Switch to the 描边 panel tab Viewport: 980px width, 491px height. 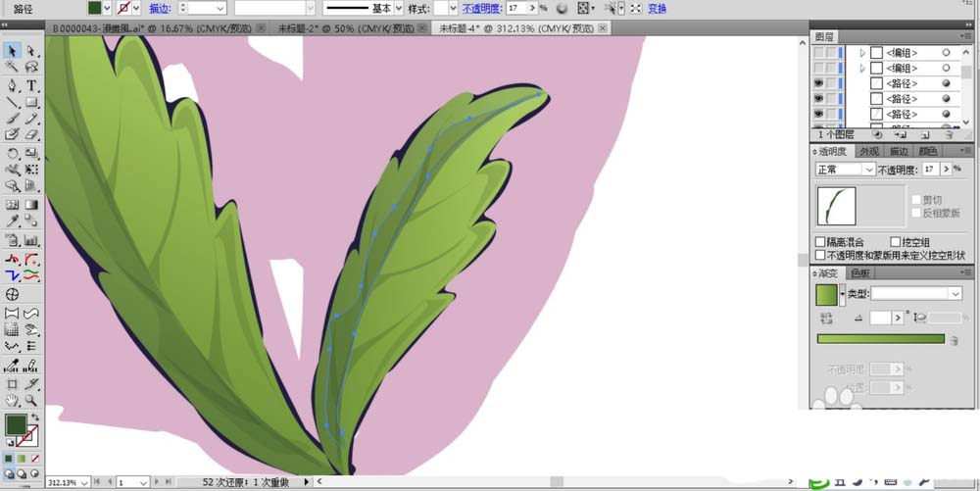[899, 151]
